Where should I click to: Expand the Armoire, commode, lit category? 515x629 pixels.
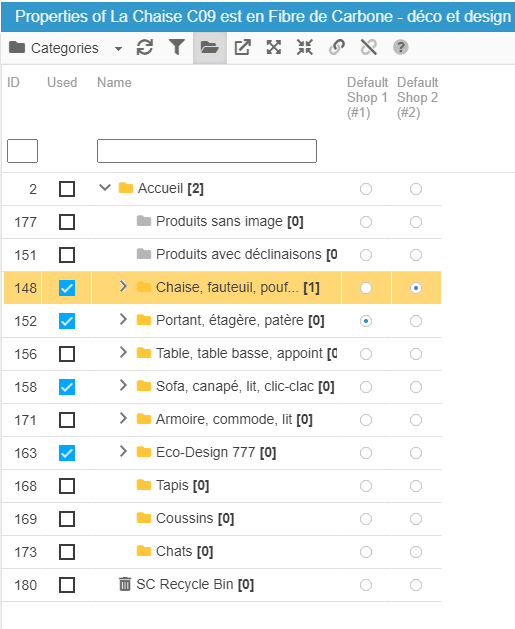123,418
